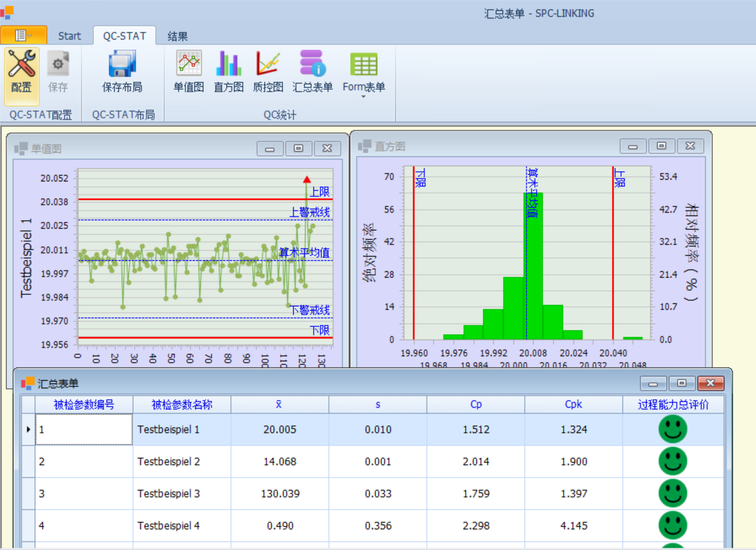This screenshot has width=756, height=550.
Task: Click the green smiley for Testbeispiel 2
Action: [673, 462]
